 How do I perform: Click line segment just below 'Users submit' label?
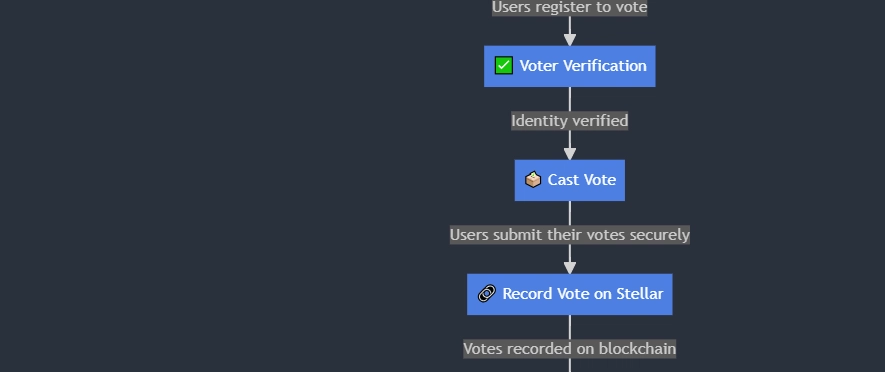click(x=569, y=252)
